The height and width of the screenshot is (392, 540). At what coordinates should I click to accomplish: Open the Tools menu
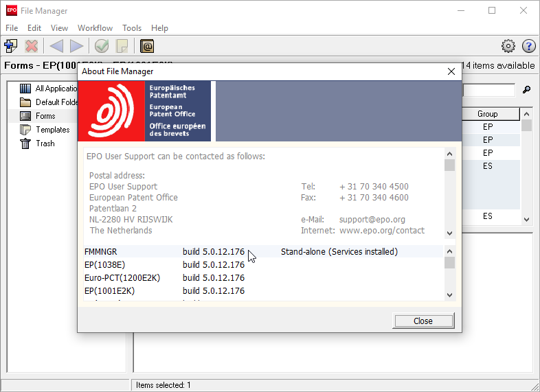click(x=132, y=28)
